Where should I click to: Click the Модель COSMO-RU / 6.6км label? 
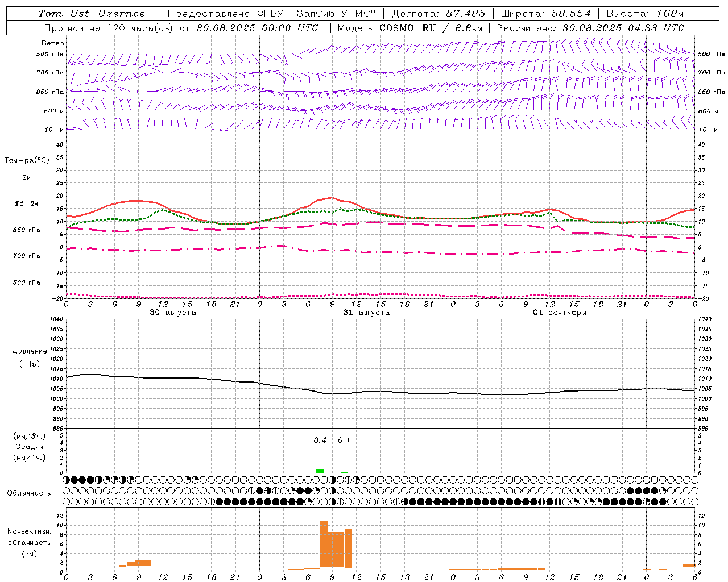[410, 28]
